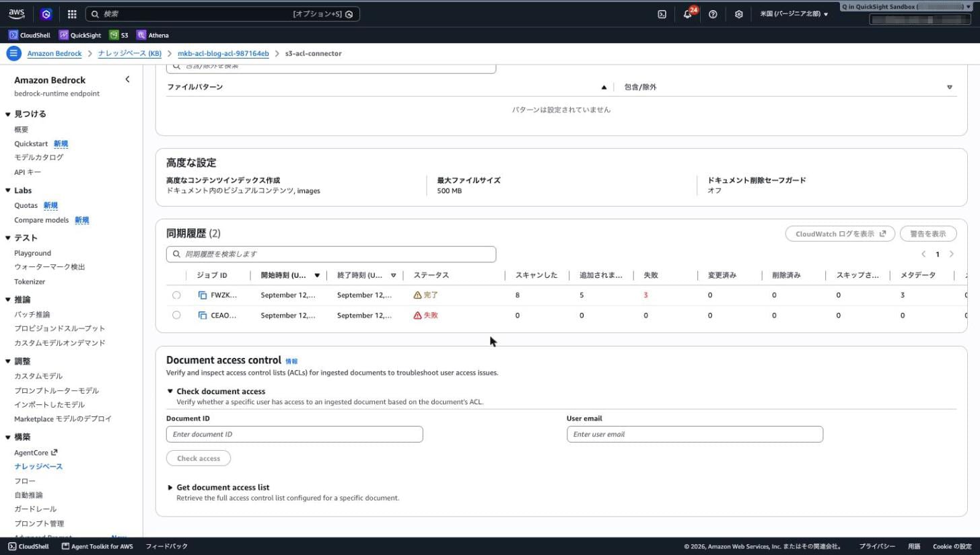Open the Q in QuickSight Sandbox account menu
The image size is (980, 555).
(907, 7)
